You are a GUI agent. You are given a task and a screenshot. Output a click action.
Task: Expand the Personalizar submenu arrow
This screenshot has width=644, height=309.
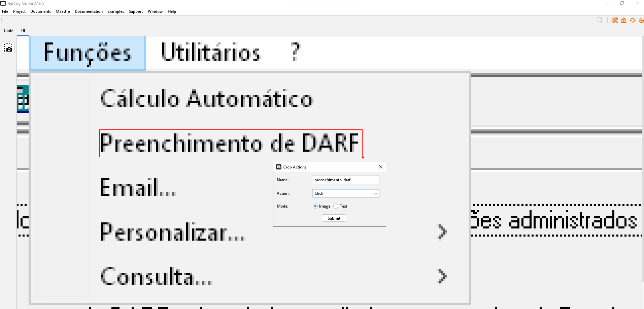(441, 231)
